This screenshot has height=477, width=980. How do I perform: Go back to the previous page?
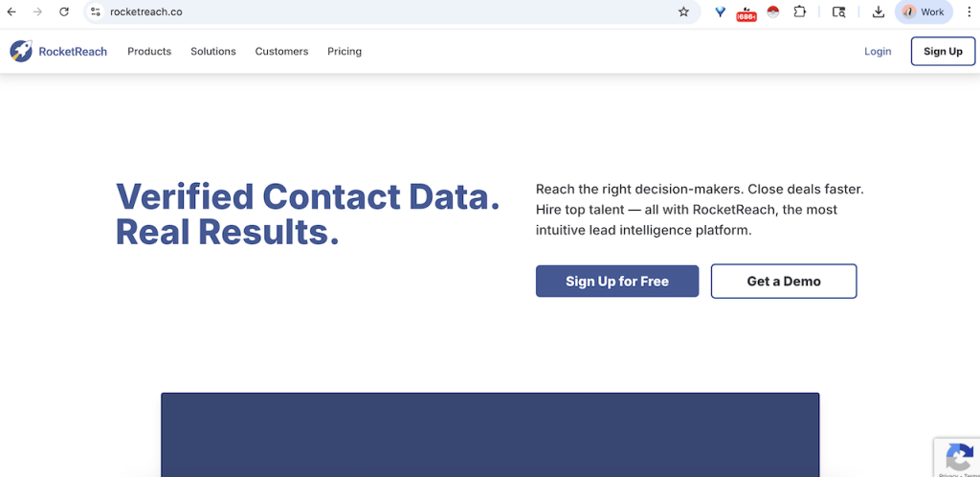11,12
